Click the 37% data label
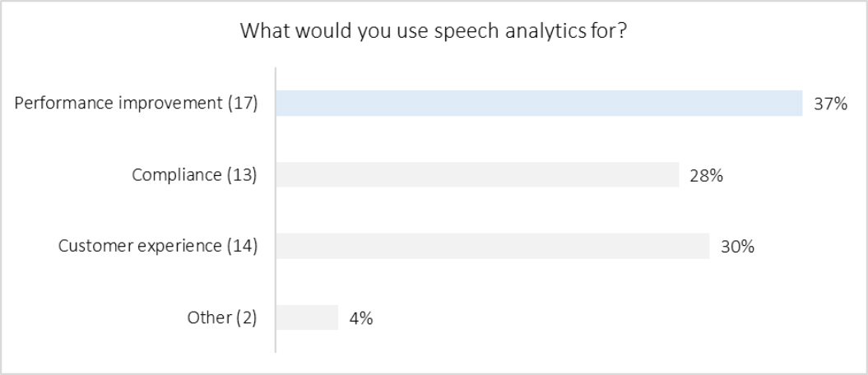868x375 pixels. point(831,104)
